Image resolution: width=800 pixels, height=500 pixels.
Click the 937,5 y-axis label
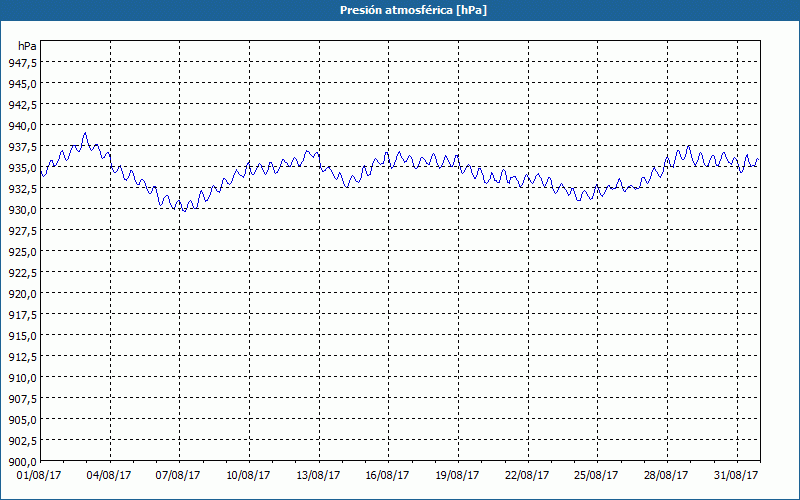click(x=22, y=146)
